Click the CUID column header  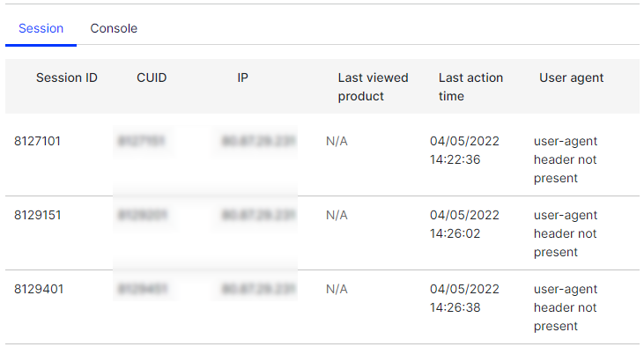pos(152,78)
